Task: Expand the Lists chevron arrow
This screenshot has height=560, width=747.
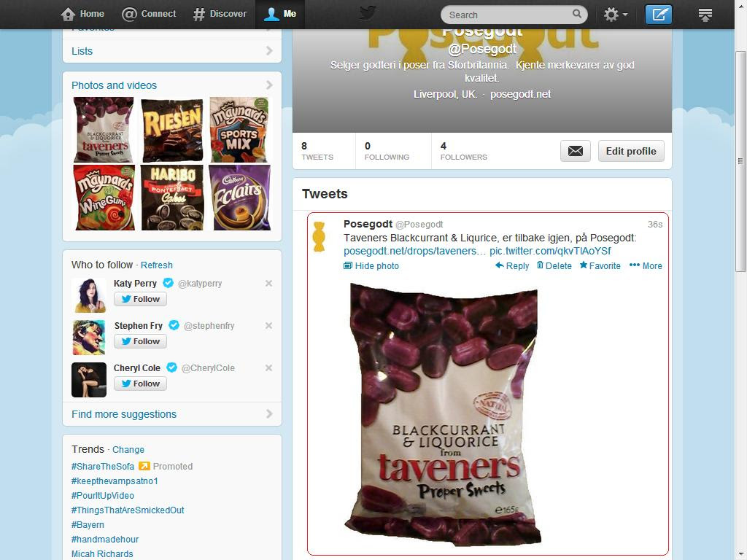Action: (269, 50)
